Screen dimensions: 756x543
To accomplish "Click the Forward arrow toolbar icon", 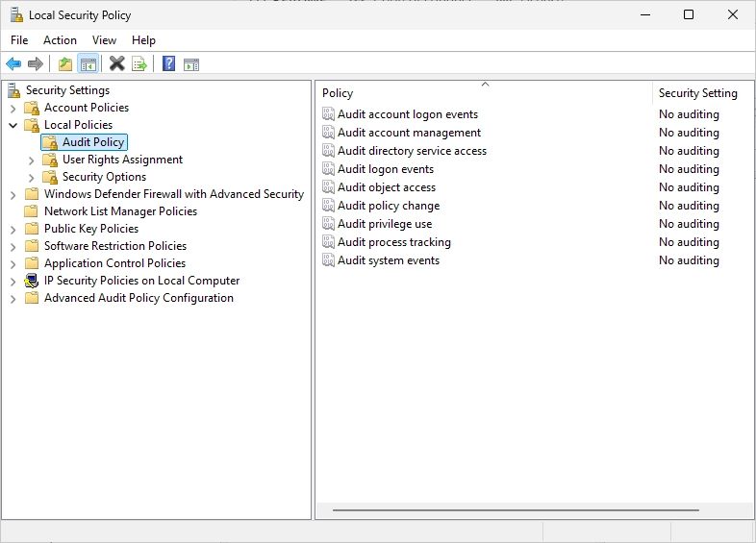I will pos(36,63).
